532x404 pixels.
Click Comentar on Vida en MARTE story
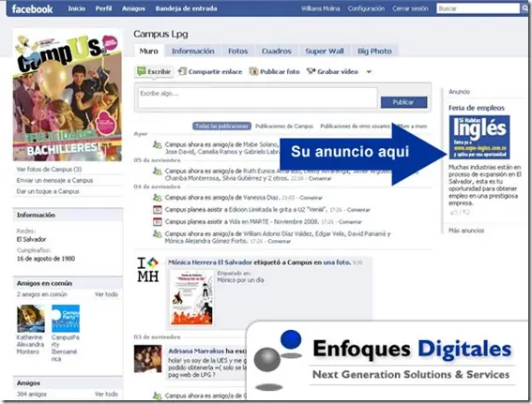click(x=350, y=222)
